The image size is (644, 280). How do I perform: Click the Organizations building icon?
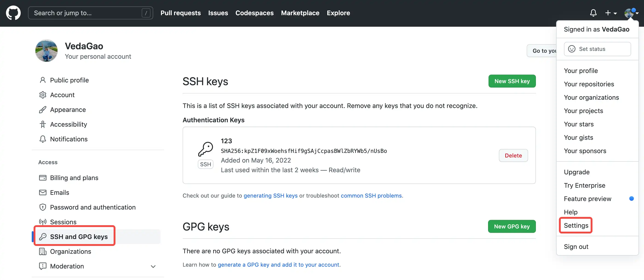[x=43, y=251]
